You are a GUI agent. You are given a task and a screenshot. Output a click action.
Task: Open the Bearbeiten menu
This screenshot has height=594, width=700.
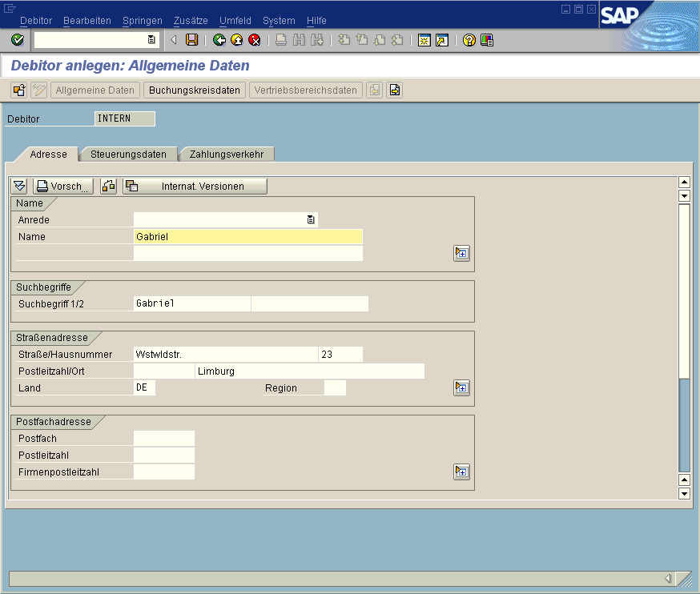click(87, 21)
